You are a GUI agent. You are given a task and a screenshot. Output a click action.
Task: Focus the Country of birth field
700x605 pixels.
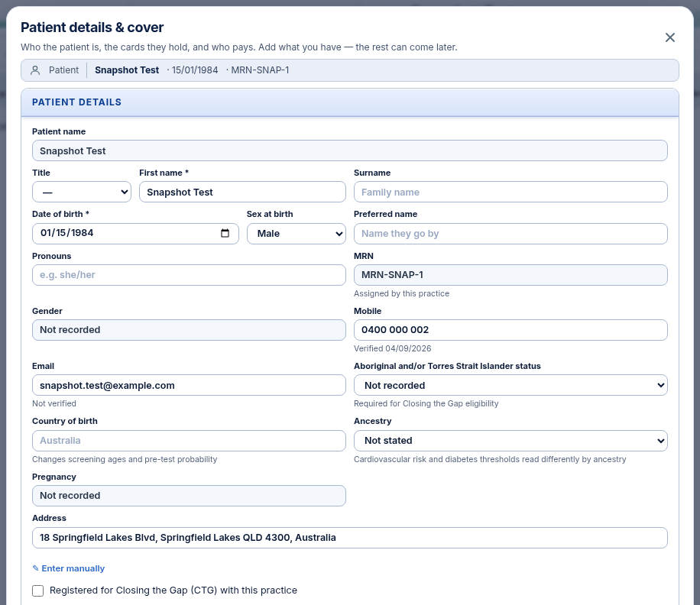189,441
